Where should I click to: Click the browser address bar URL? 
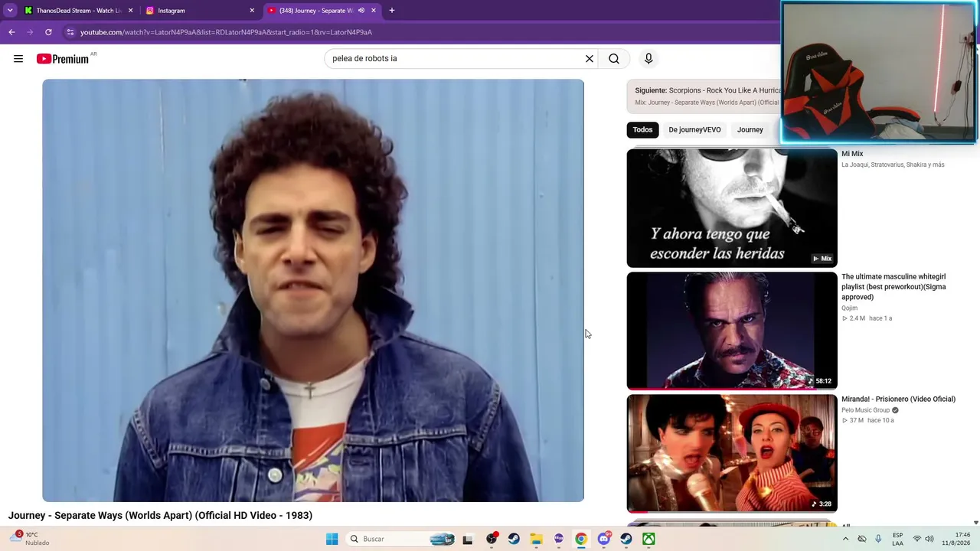click(x=226, y=32)
